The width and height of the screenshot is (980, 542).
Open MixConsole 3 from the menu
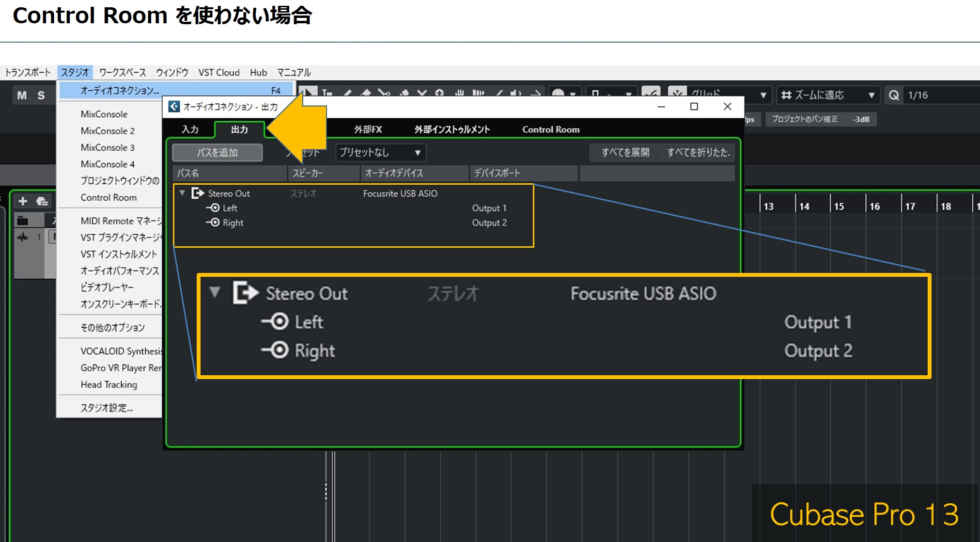click(x=108, y=147)
